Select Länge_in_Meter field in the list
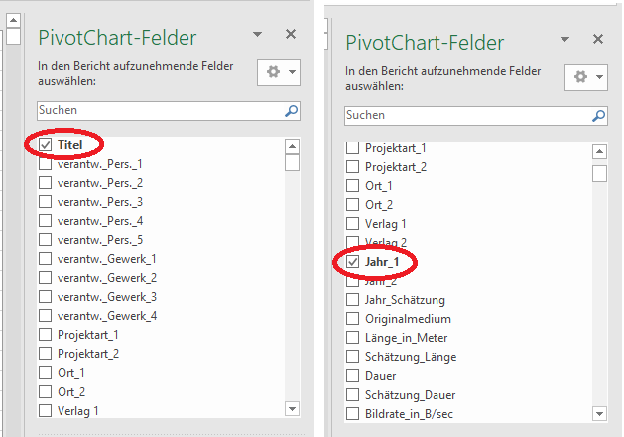 coord(406,338)
